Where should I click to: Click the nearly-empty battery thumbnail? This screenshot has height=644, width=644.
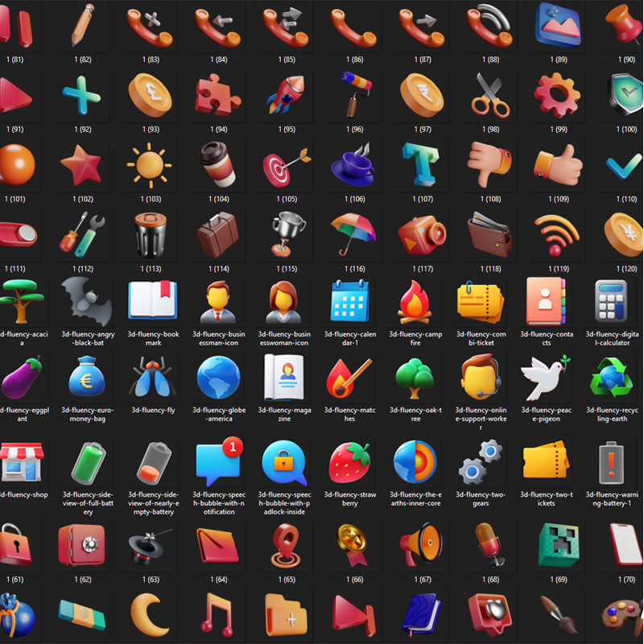click(x=154, y=464)
